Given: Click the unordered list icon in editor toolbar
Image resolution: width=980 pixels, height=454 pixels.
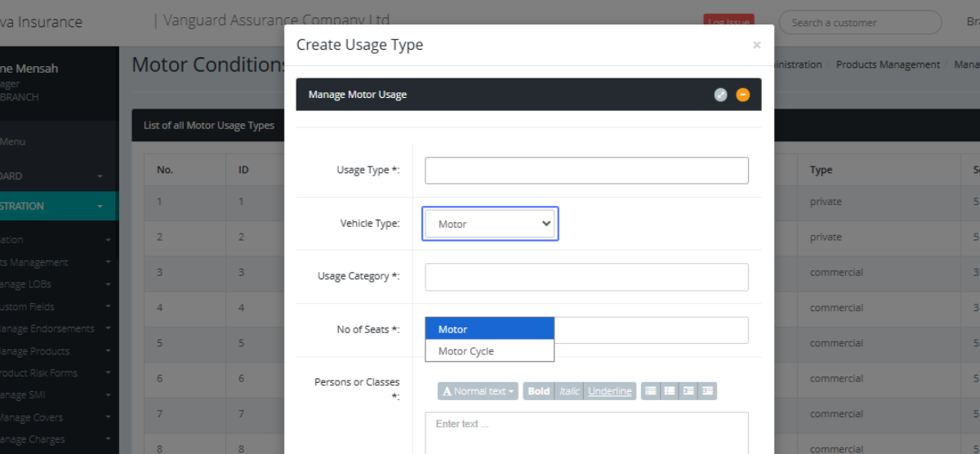Looking at the screenshot, I should [651, 391].
